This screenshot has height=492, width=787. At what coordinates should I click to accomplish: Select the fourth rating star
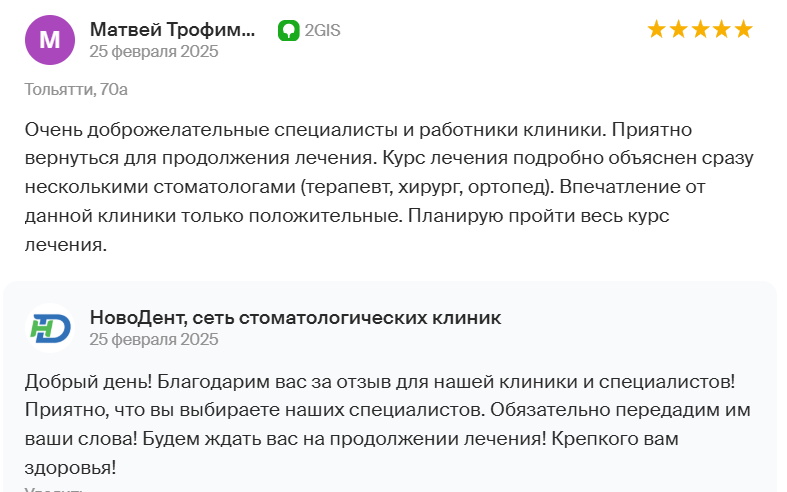coord(722,29)
